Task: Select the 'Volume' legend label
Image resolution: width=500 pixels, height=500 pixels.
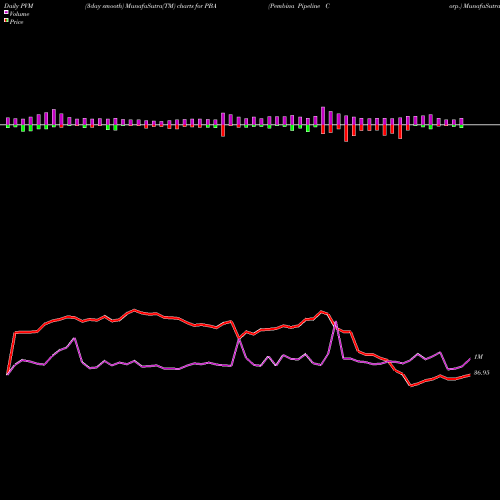Action: tap(19, 14)
